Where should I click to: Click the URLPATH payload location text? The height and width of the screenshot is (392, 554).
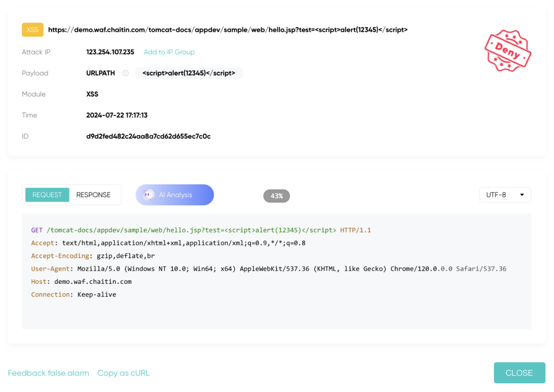coord(101,73)
